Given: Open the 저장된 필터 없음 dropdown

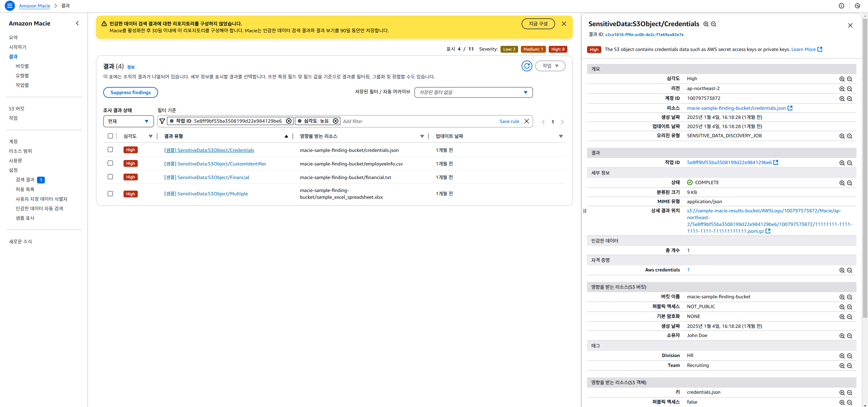Looking at the screenshot, I should click(473, 92).
